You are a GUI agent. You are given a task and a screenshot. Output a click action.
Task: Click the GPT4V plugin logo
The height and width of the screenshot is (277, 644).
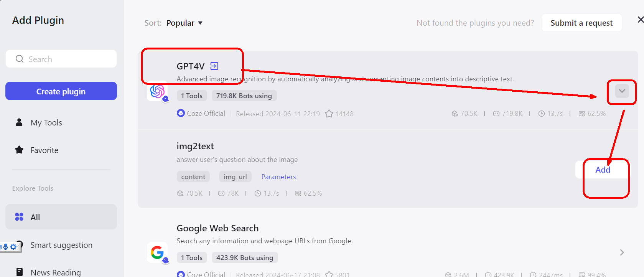tap(157, 92)
